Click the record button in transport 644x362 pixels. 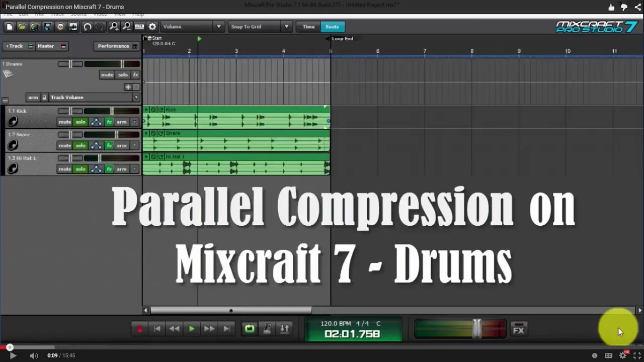140,329
